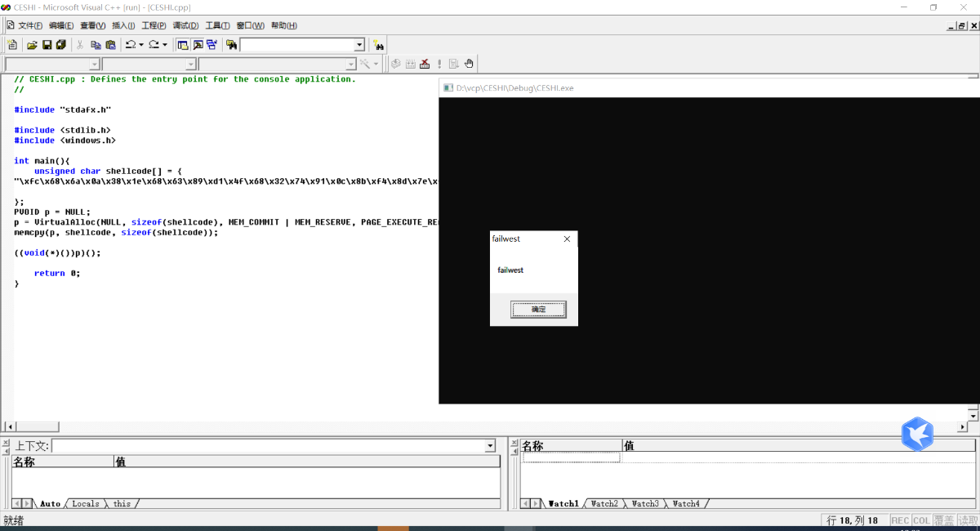Close the failwest message box
980x531 pixels.
tap(567, 239)
